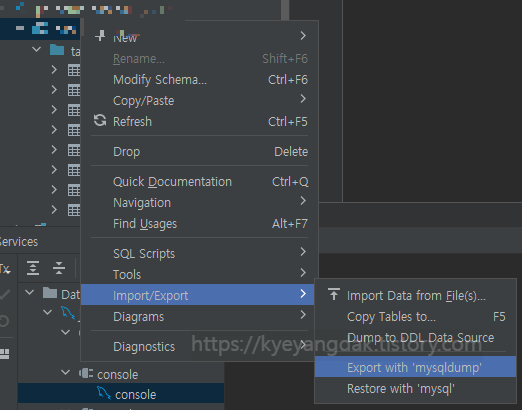Expand the first table row chevron

pos(54,70)
